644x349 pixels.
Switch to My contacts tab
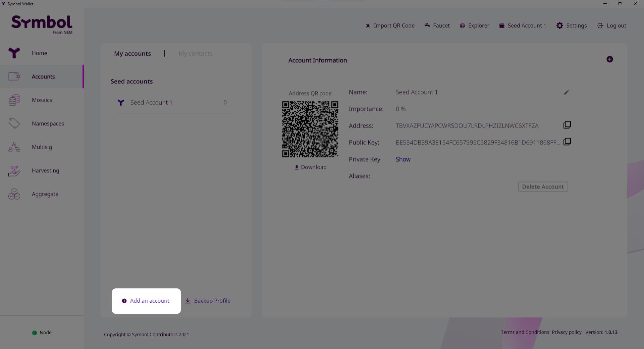[195, 54]
